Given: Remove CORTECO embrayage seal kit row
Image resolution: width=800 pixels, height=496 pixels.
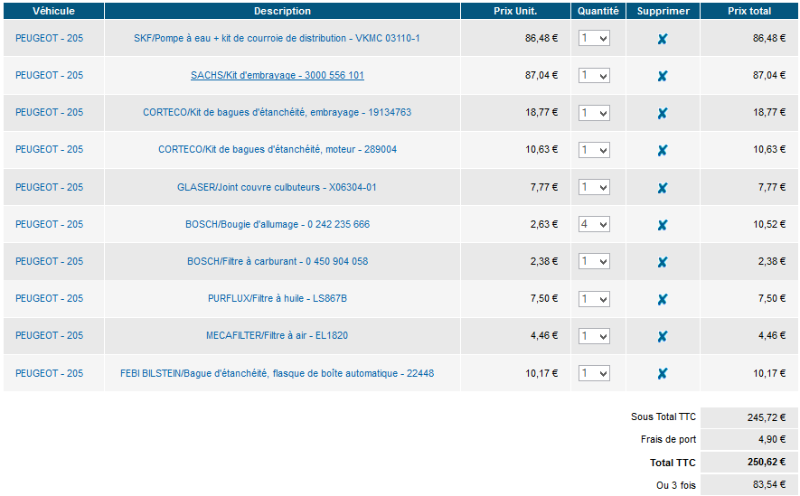Looking at the screenshot, I should point(662,113).
